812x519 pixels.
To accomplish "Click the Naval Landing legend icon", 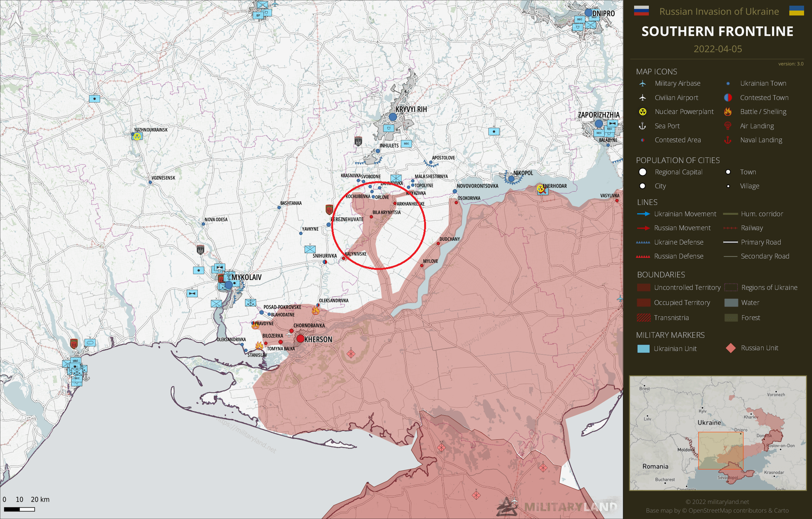I will click(728, 140).
